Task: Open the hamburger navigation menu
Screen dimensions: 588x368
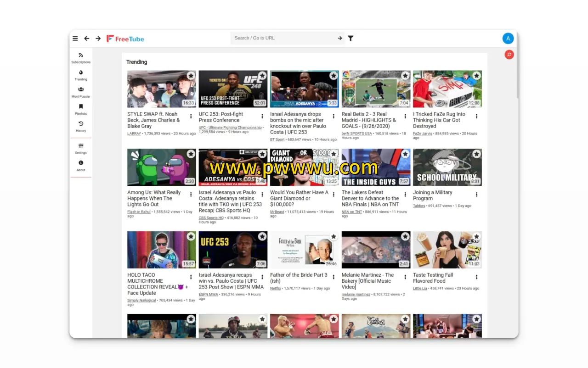Action: (75, 39)
